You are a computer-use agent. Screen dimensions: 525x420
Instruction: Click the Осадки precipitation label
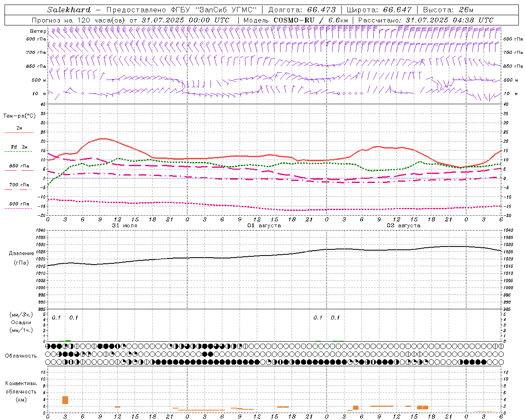click(x=21, y=322)
